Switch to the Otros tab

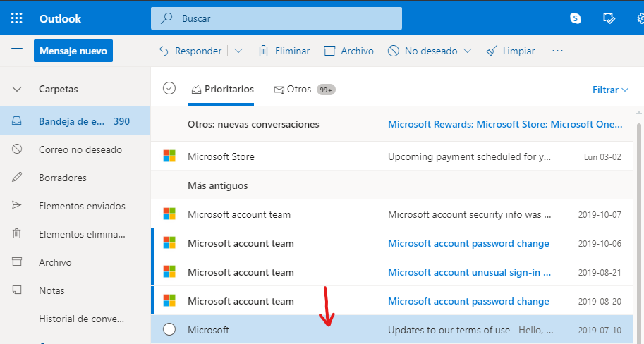tap(304, 89)
